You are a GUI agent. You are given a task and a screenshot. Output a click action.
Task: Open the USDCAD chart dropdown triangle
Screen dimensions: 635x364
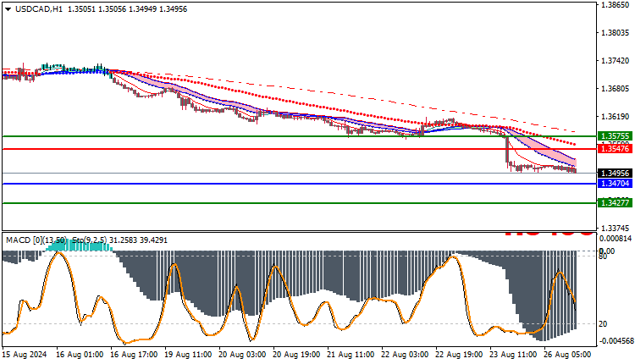click(x=8, y=9)
